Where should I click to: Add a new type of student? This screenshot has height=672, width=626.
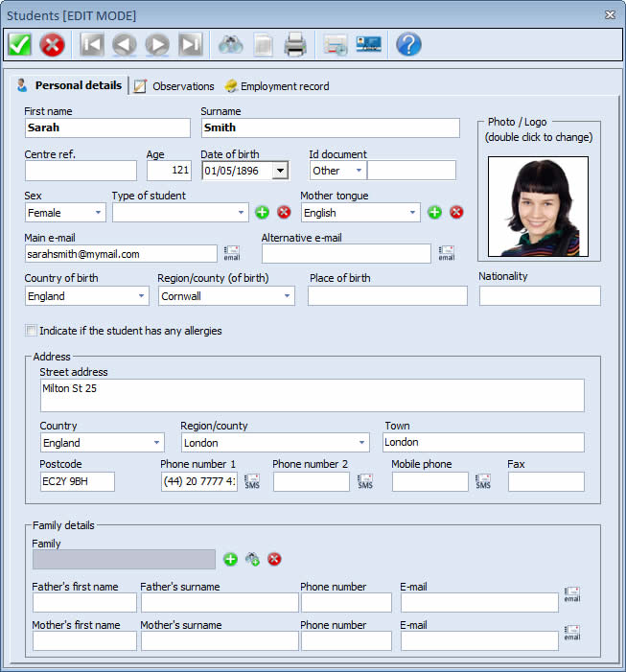263,212
